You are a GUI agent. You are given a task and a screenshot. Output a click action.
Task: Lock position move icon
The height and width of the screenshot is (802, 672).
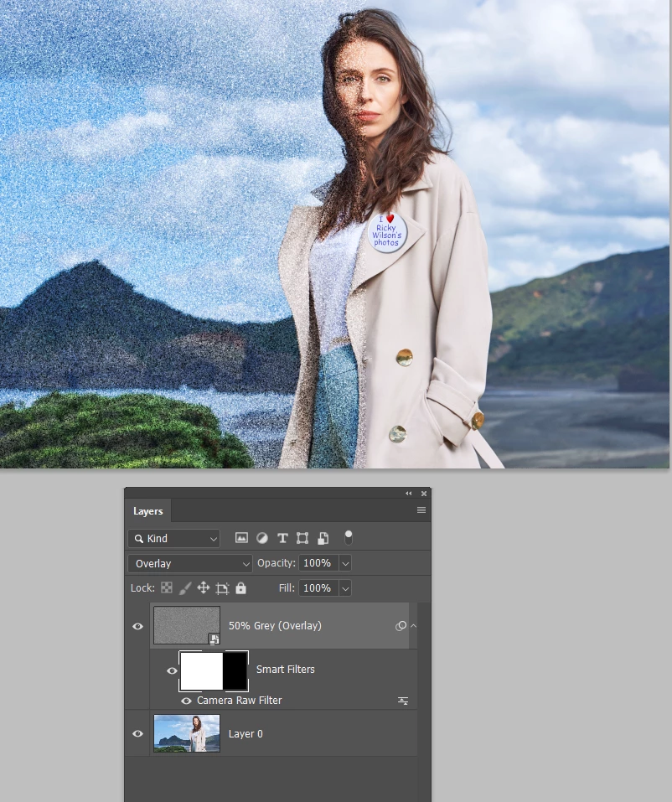click(x=203, y=587)
